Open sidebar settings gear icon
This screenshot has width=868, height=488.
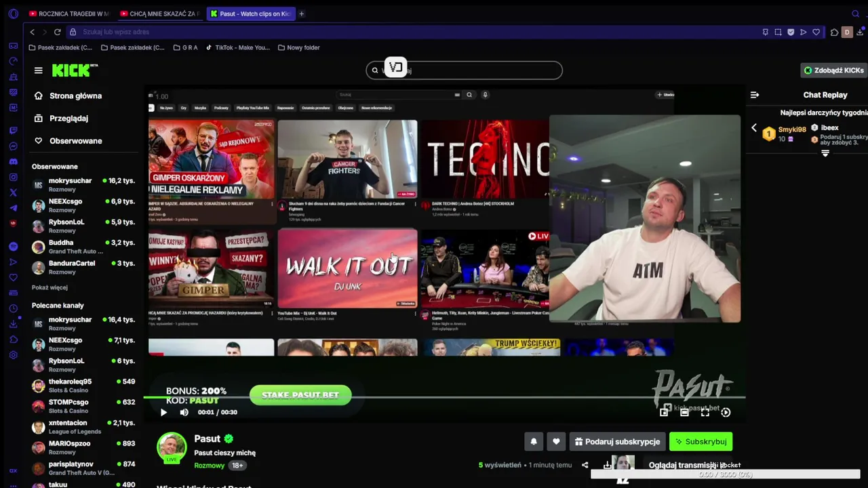tap(13, 354)
